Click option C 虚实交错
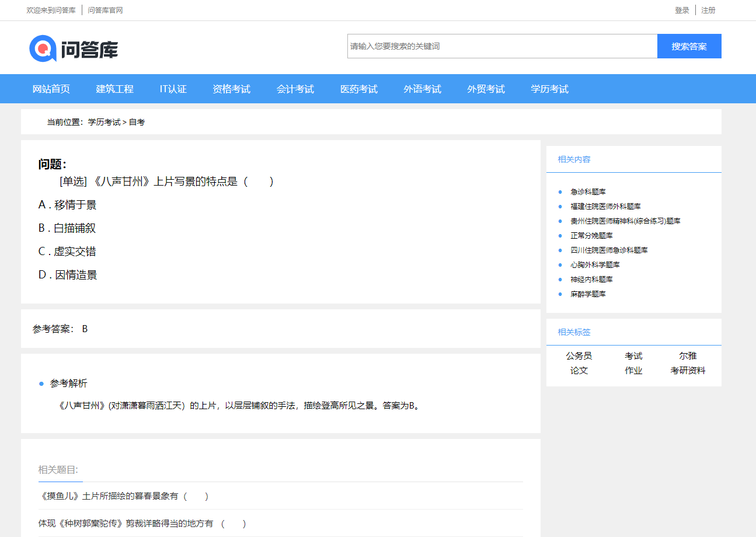Viewport: 756px width, 537px height. coord(67,252)
